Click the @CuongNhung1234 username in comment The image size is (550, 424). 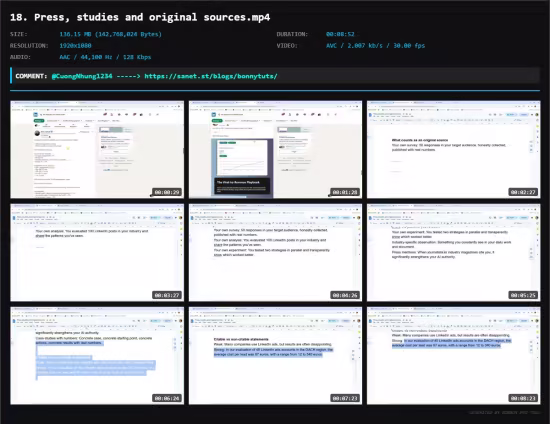tap(82, 76)
